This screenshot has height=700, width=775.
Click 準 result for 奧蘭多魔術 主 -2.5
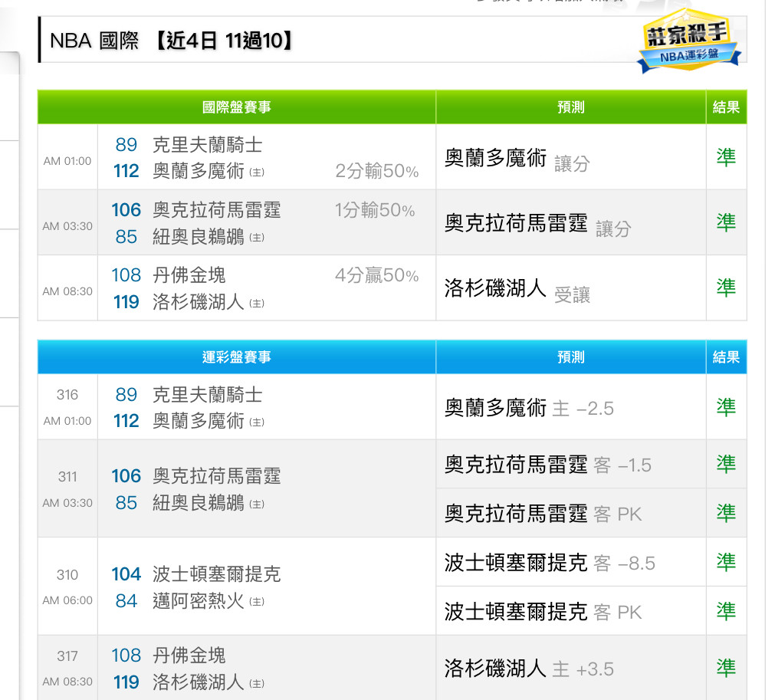tap(726, 407)
